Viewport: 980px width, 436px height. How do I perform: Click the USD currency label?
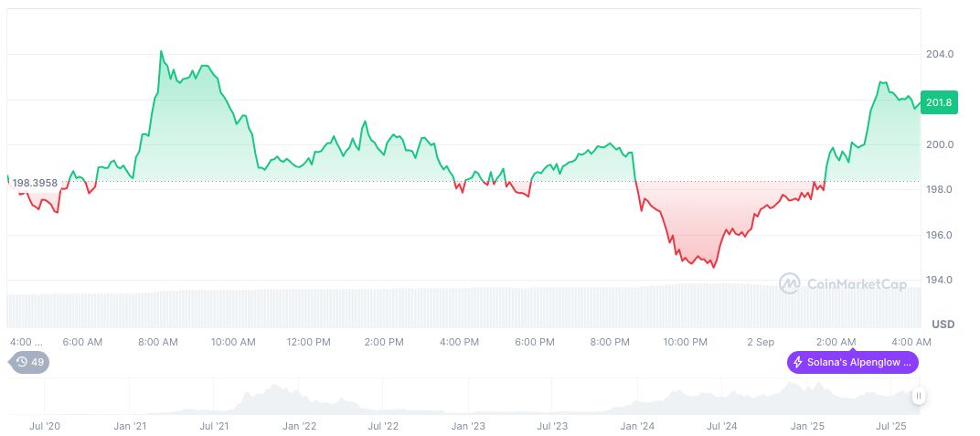coord(943,324)
